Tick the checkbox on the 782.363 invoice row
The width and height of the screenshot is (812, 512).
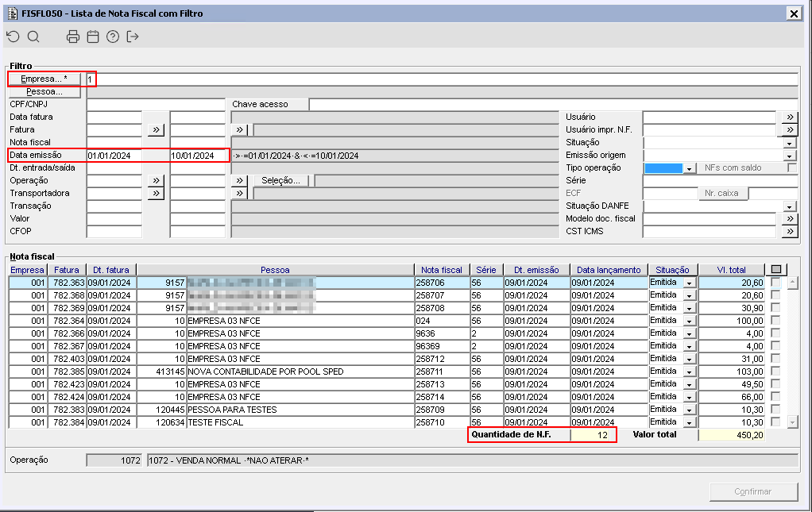(x=775, y=283)
